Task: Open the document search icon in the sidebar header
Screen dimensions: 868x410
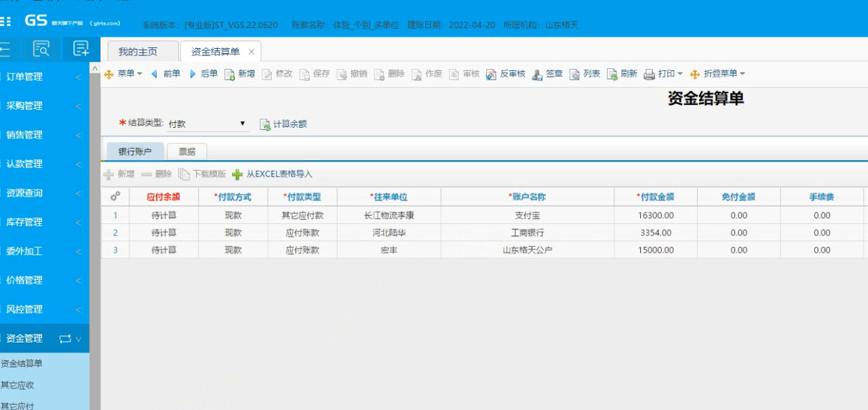Action: [42, 49]
